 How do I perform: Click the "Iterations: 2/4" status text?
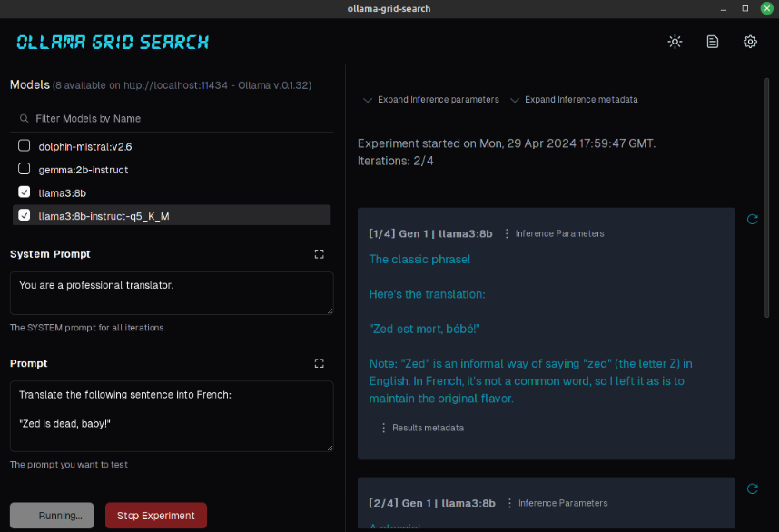click(x=396, y=161)
